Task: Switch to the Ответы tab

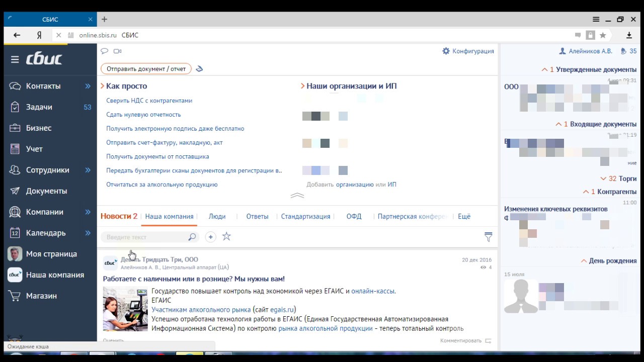Action: [257, 216]
